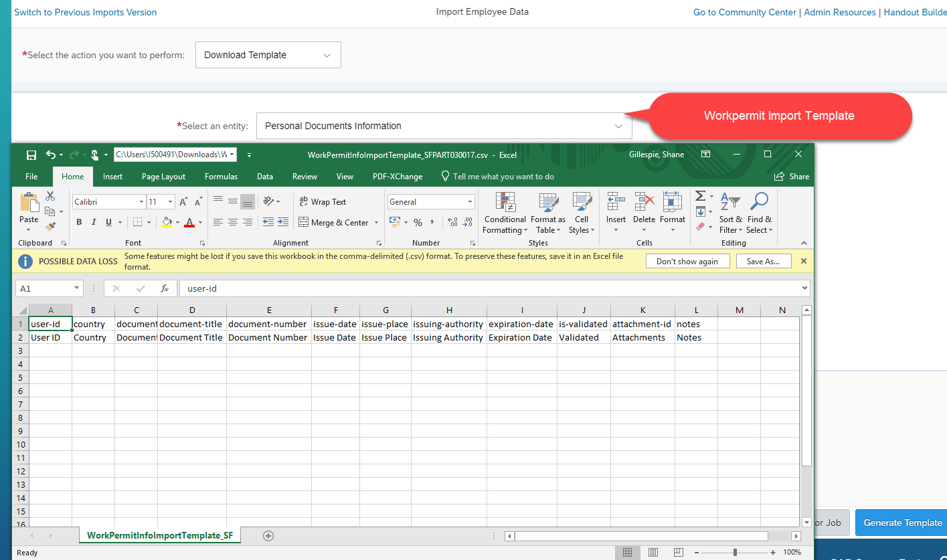Open the font size 11 dropdown
Viewport: 947px width, 560px height.
[169, 202]
